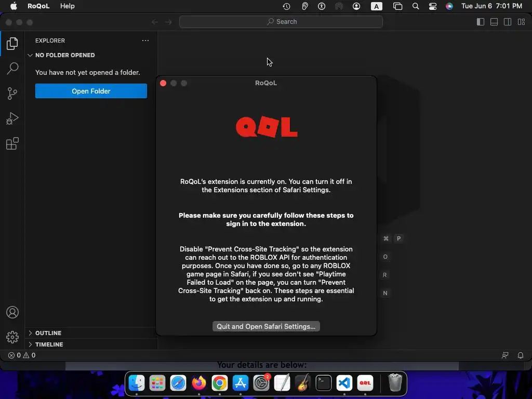Open GarageBand from the dock
This screenshot has height=399, width=532.
[303, 383]
